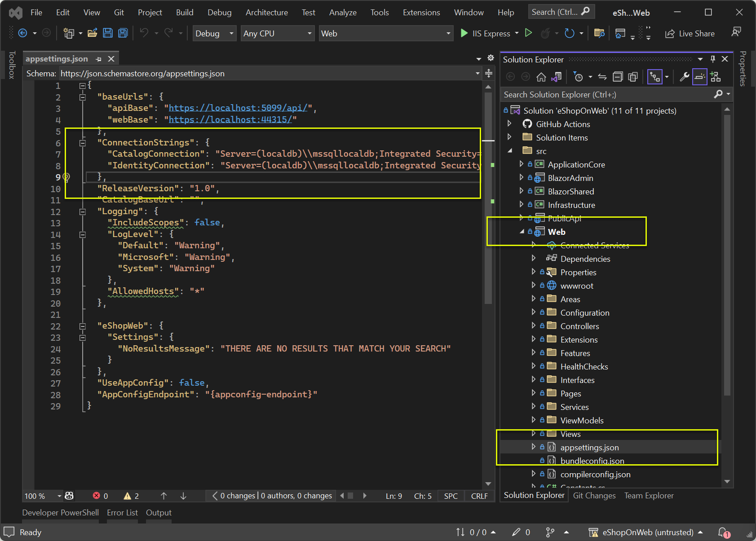This screenshot has width=756, height=541.
Task: Open the Architecture menu
Action: (x=267, y=13)
